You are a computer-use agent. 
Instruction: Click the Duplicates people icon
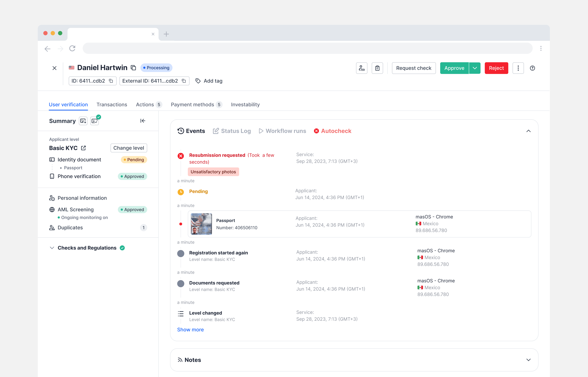(52, 228)
